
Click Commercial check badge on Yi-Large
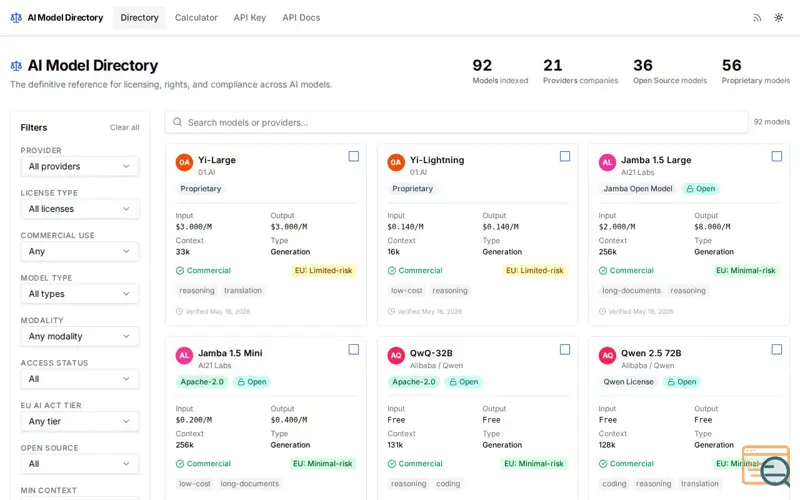(204, 271)
